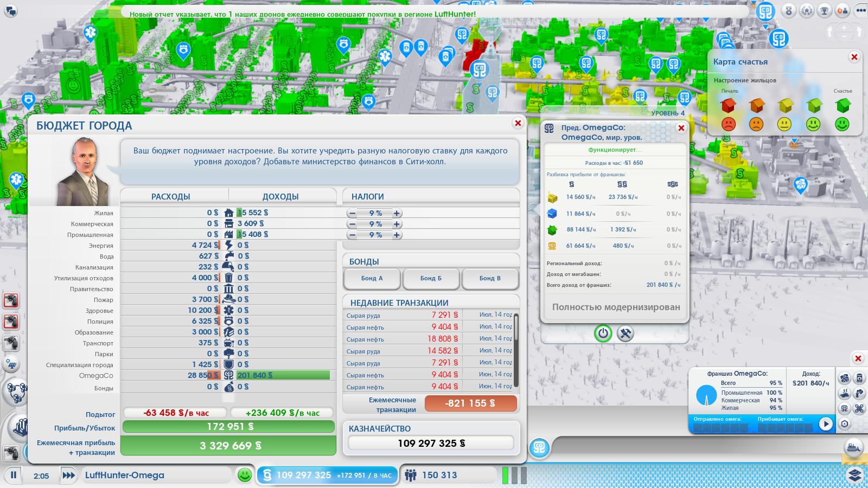Image resolution: width=868 pixels, height=488 pixels.
Task: Click the city name LuftHunter-Omega
Action: pyautogui.click(x=125, y=475)
